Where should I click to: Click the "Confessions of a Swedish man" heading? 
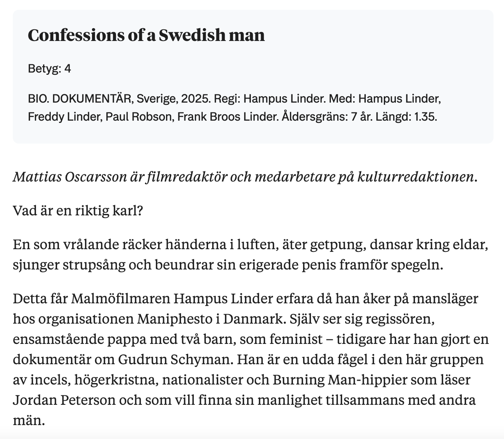pyautogui.click(x=146, y=35)
